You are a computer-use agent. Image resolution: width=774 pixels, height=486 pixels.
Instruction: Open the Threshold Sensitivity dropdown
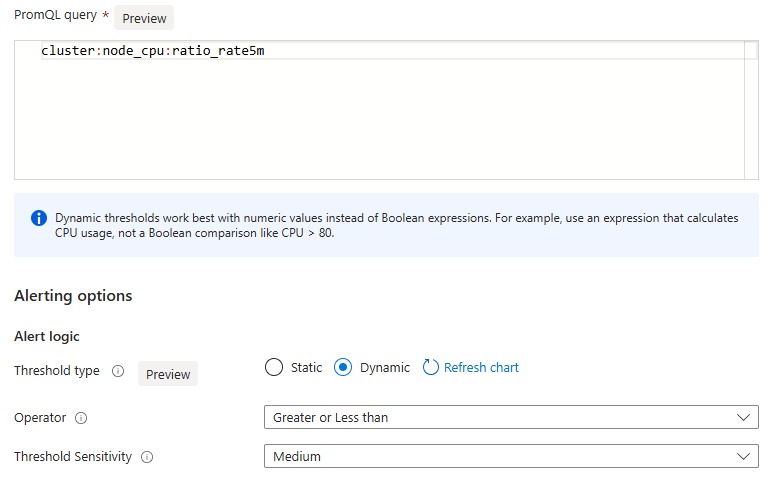[511, 456]
